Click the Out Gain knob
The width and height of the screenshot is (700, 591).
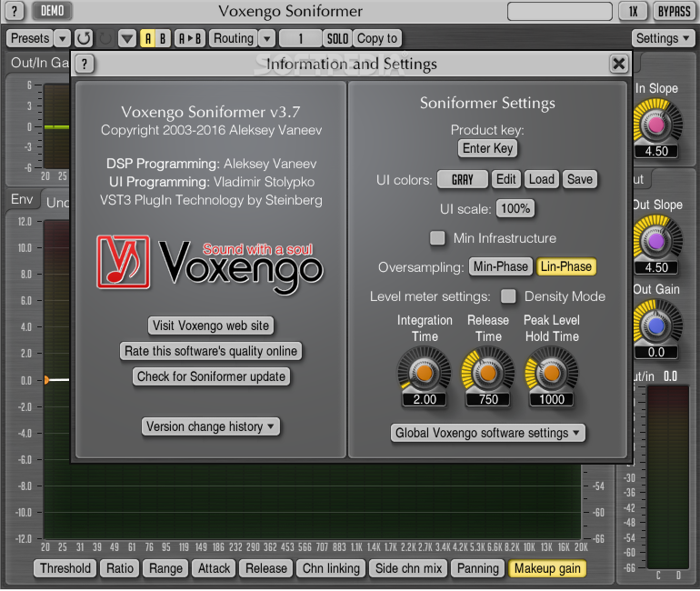[x=656, y=326]
